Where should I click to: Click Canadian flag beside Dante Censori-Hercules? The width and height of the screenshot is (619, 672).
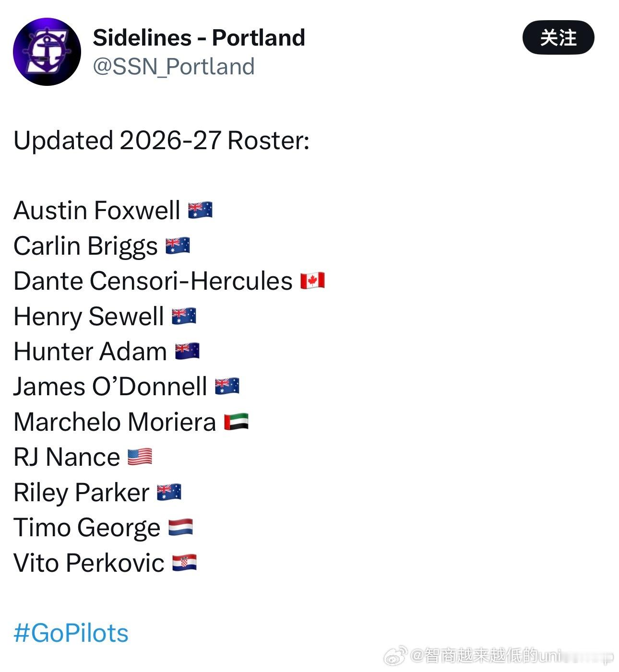pyautogui.click(x=312, y=281)
